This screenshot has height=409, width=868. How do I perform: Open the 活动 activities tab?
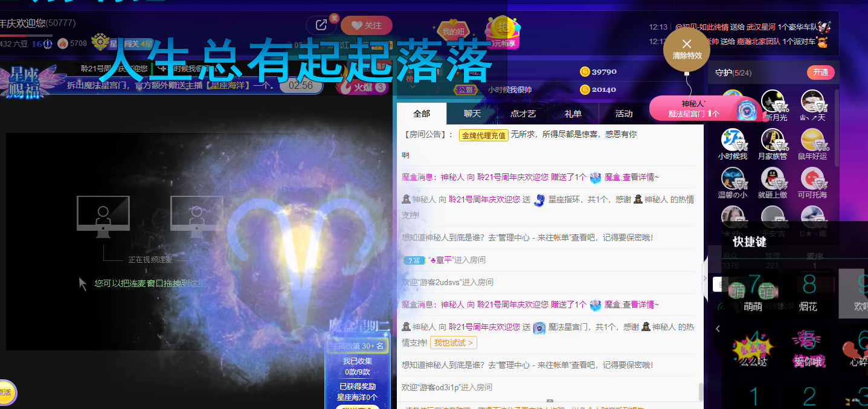click(624, 114)
